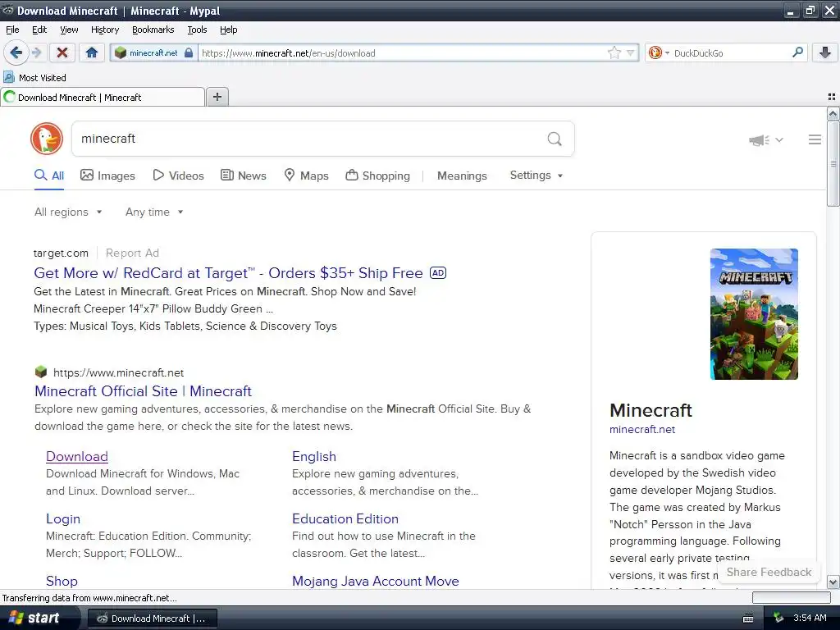
Task: Expand the Any time filter
Action: point(154,212)
